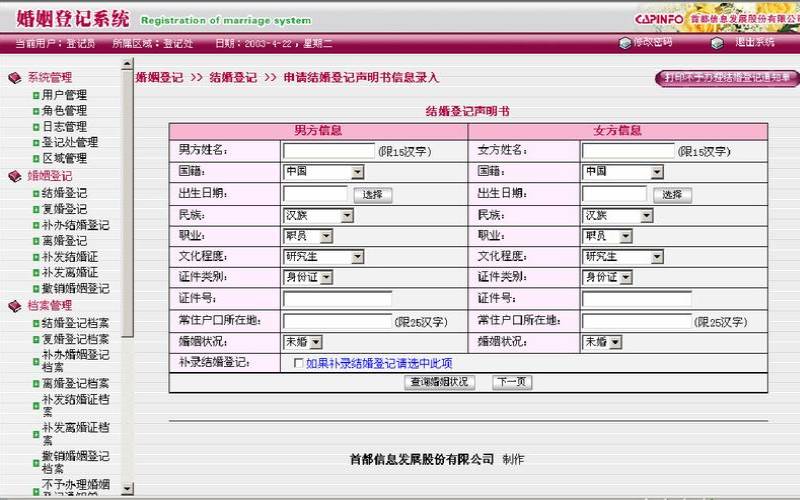Click the green bullet icon beside 角色管理
The image size is (800, 500).
point(36,111)
